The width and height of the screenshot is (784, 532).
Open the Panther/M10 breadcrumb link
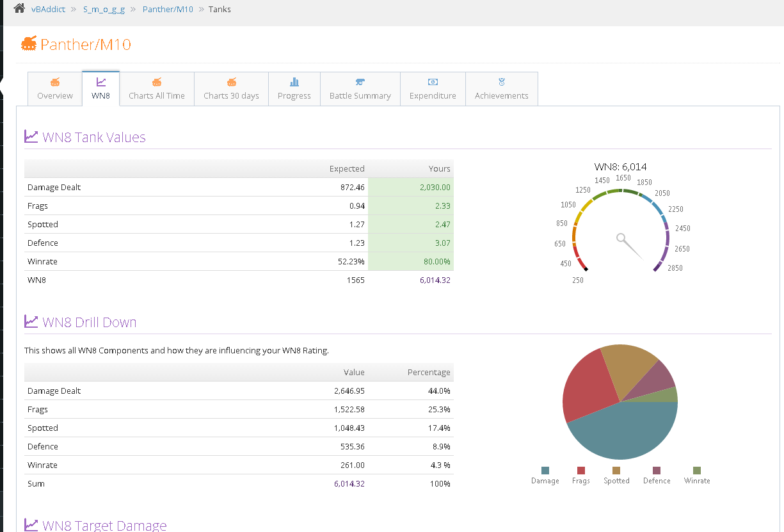click(168, 10)
